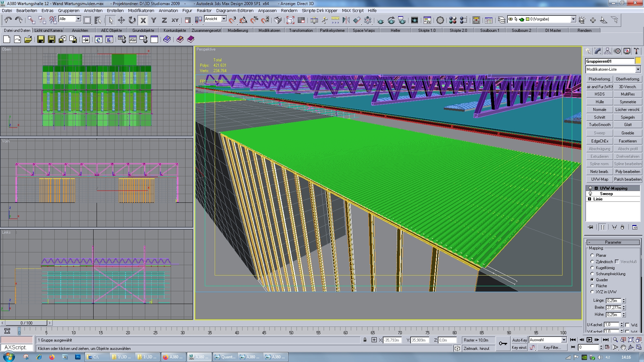This screenshot has height=362, width=644.
Task: Toggle the 3D snaps magnet icon
Action: (232, 20)
